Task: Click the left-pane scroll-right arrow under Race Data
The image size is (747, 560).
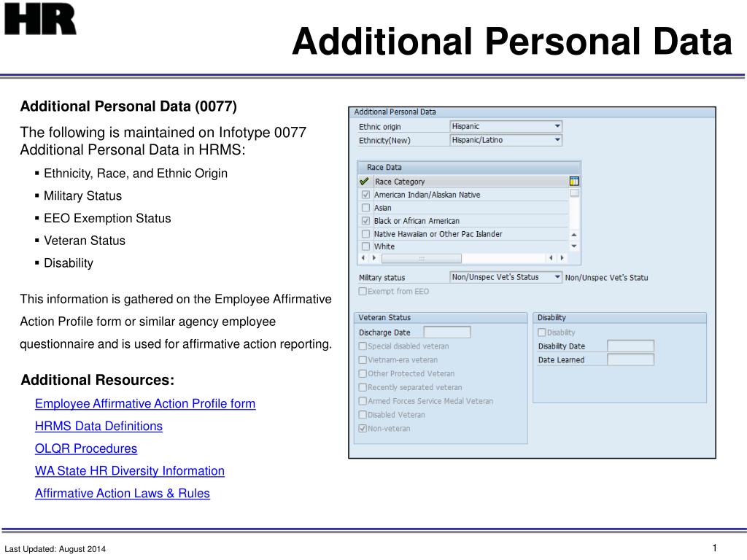Action: click(x=374, y=258)
